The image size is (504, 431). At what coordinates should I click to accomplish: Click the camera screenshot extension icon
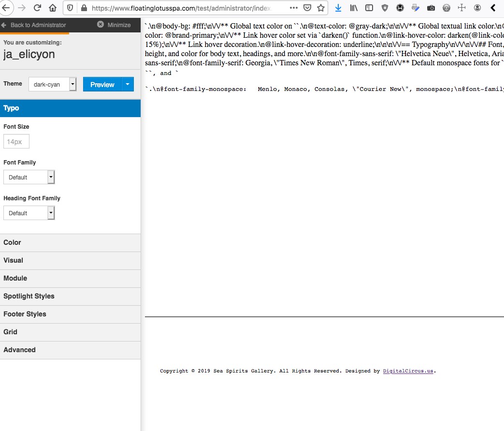(431, 8)
